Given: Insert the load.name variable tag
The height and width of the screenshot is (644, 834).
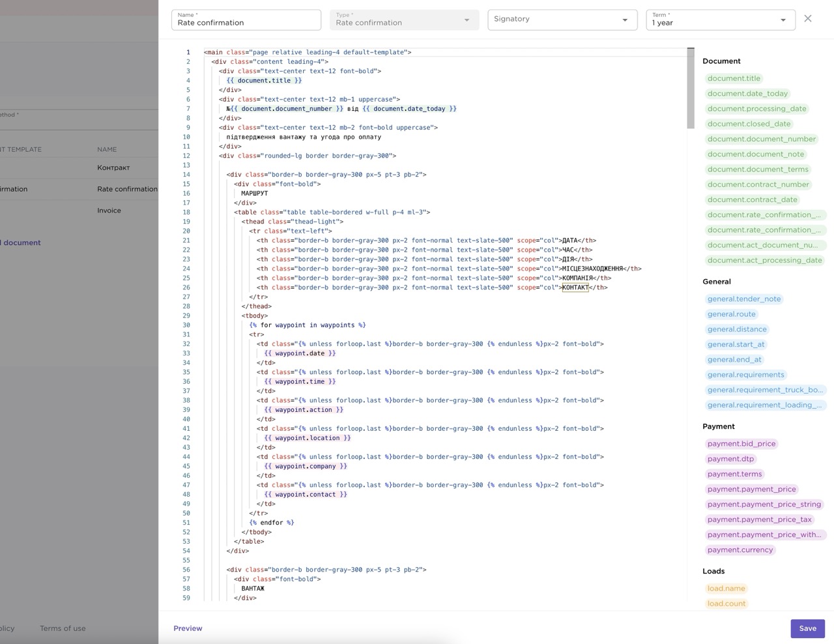Looking at the screenshot, I should [726, 589].
